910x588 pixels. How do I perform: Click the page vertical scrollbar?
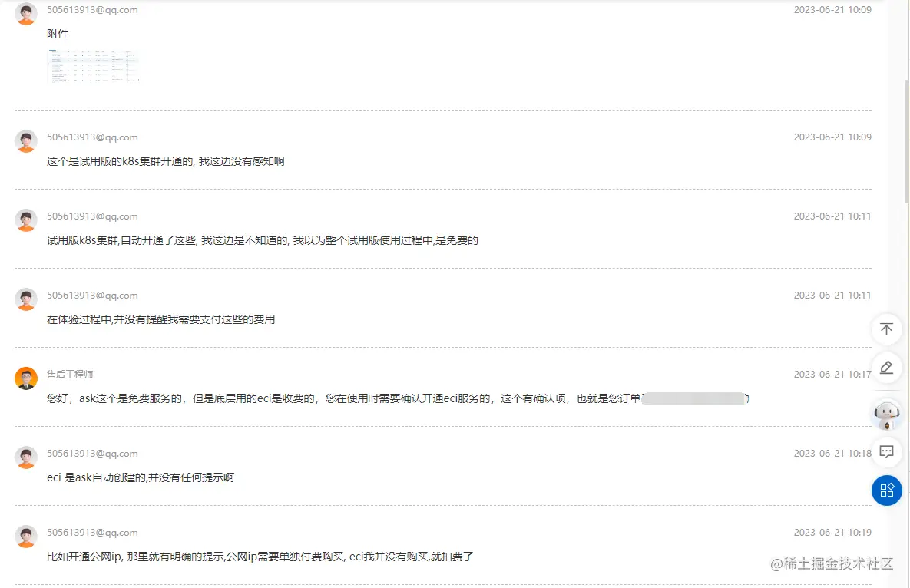coord(906,142)
